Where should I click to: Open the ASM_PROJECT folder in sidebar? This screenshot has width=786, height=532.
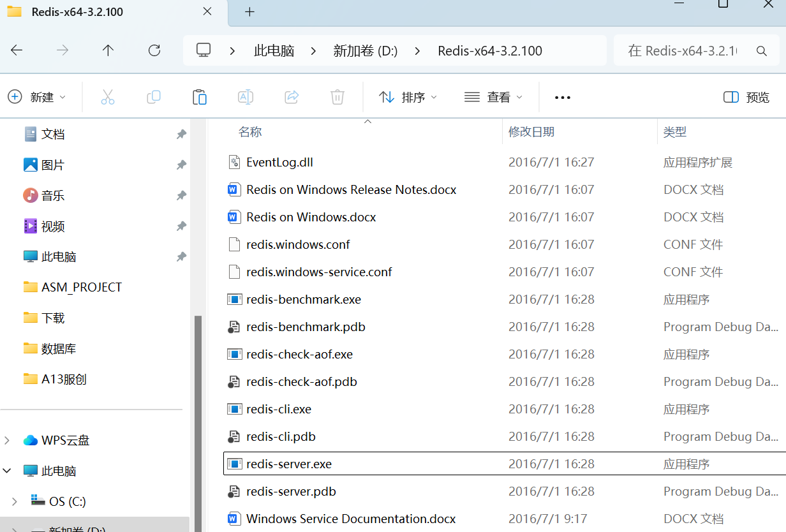coord(82,286)
